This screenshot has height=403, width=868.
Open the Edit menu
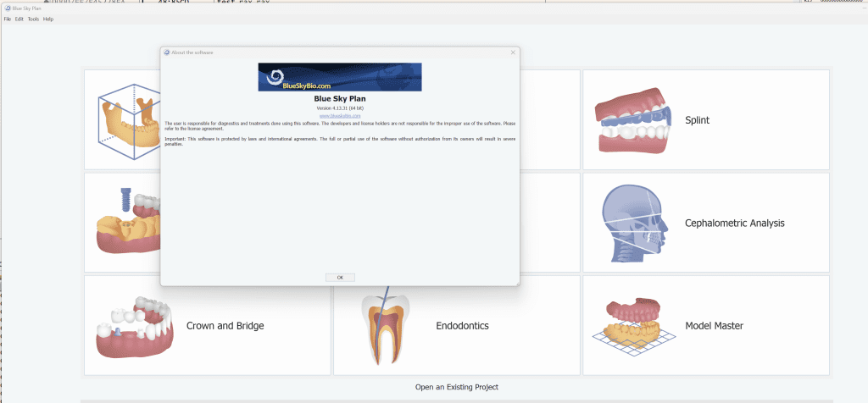click(x=19, y=19)
